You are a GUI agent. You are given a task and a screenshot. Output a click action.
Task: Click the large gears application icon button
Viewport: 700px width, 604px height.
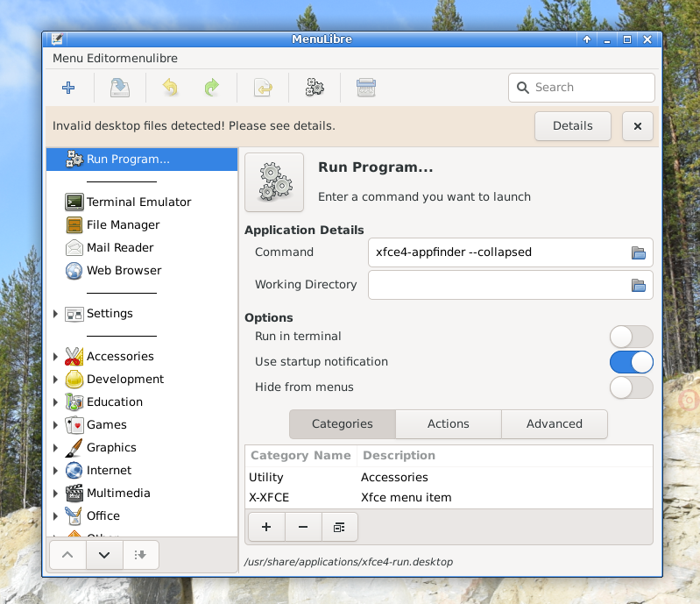[274, 182]
